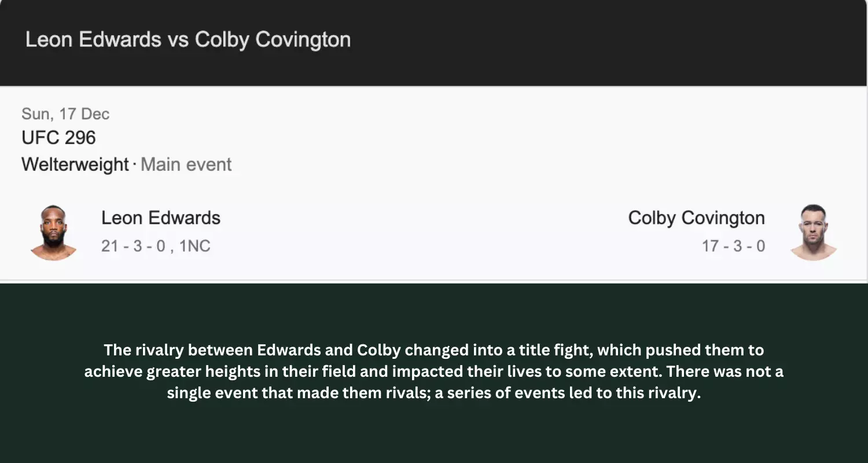The width and height of the screenshot is (868, 463).
Task: Click Leon Edwards' record 21 - 3 - 0, 1NC
Action: (156, 246)
